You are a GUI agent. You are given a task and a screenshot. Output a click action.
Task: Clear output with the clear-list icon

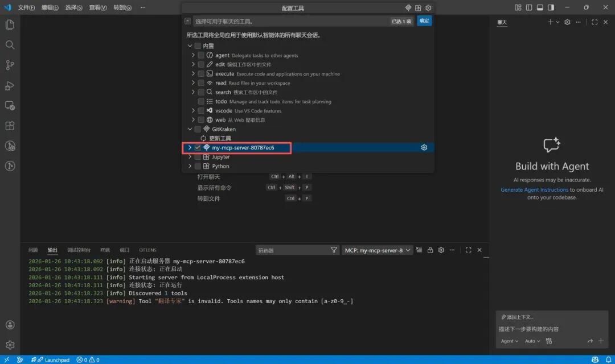[x=419, y=250]
